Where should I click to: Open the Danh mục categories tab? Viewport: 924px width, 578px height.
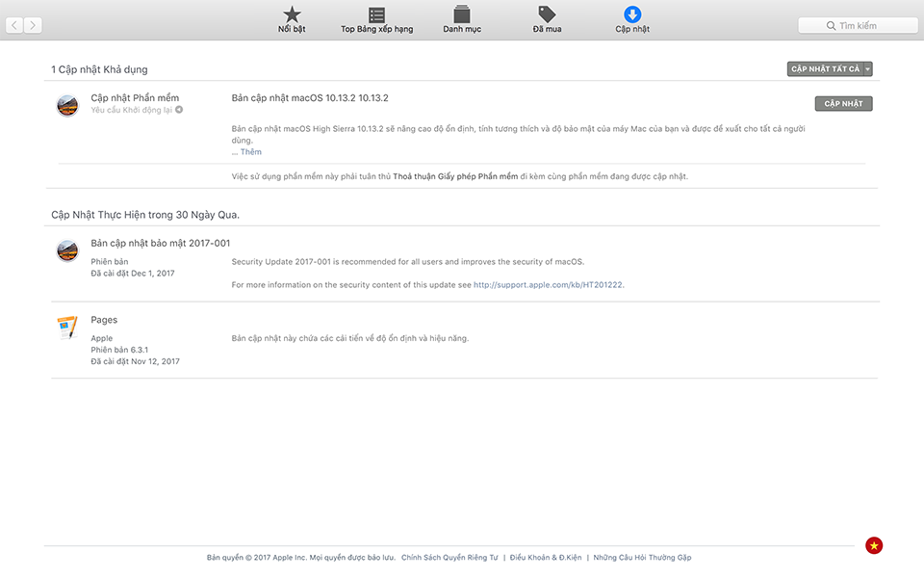[462, 19]
